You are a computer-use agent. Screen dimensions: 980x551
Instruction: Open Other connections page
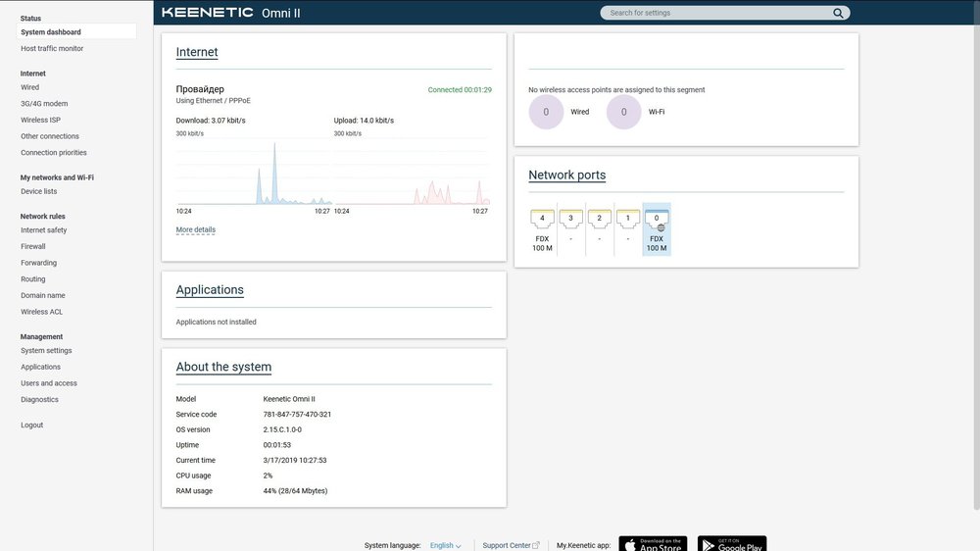pos(50,136)
